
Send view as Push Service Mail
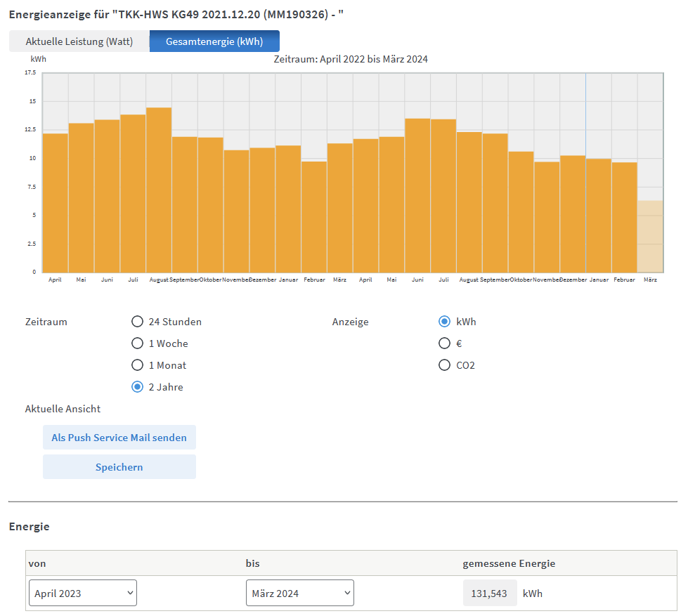tap(119, 437)
